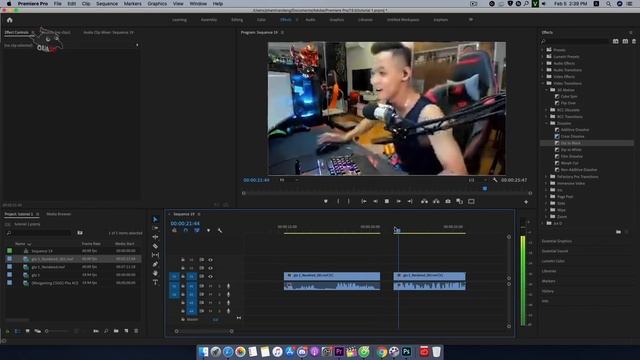The height and width of the screenshot is (360, 640).
Task: Select the Dip to White transition
Action: click(x=571, y=150)
